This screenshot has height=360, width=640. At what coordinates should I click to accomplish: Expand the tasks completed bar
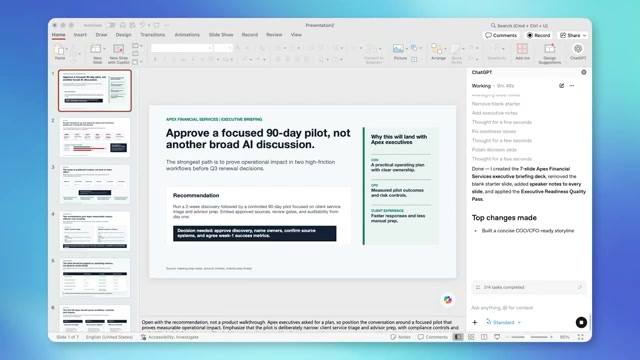tap(529, 287)
